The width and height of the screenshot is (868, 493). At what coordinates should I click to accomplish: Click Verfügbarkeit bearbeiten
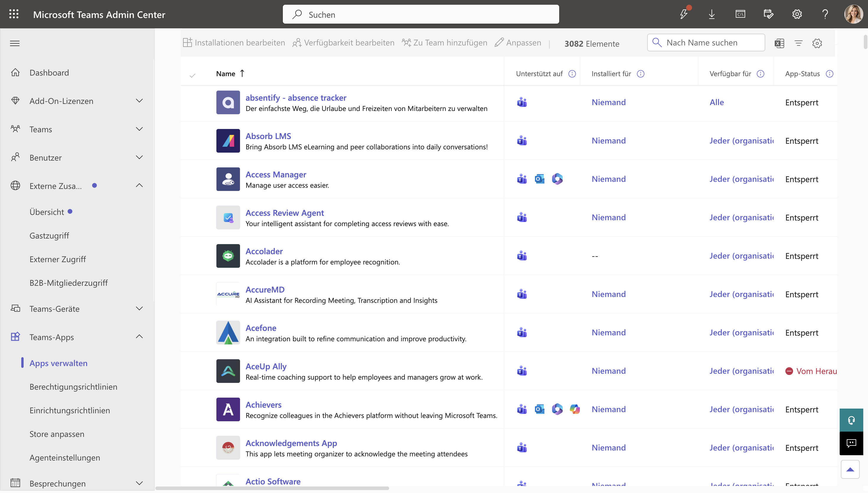coord(343,43)
